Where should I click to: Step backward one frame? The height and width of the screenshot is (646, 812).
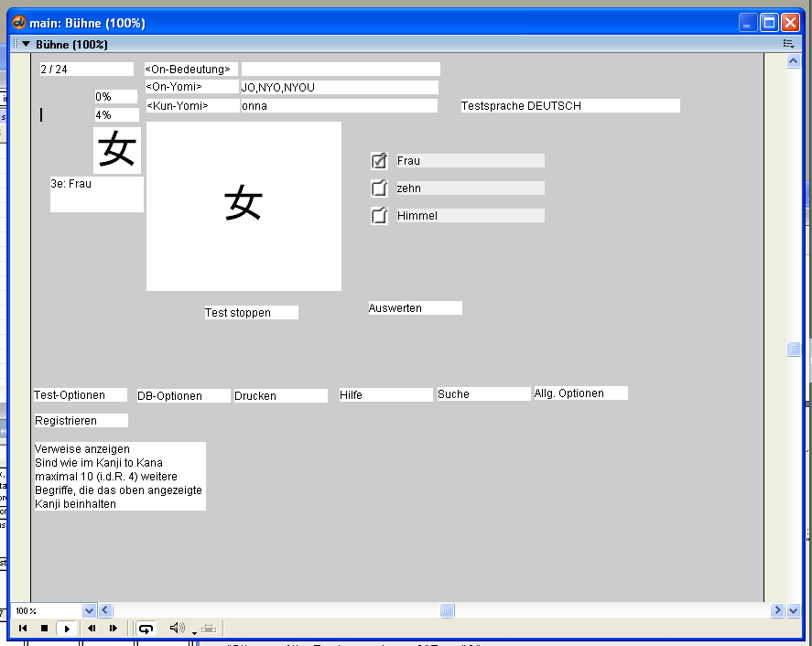92,629
